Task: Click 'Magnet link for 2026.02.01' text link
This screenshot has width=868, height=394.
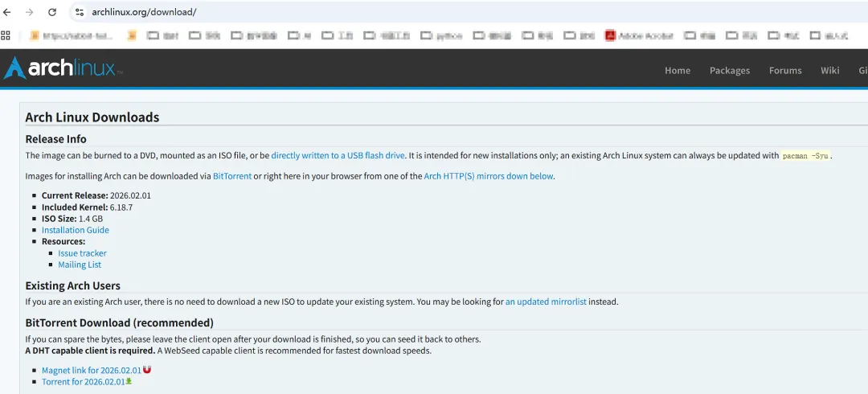Action: pos(92,370)
